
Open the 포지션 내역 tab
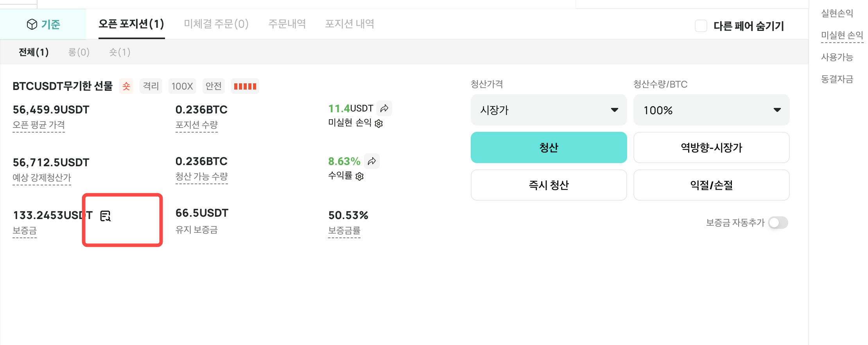pos(350,24)
